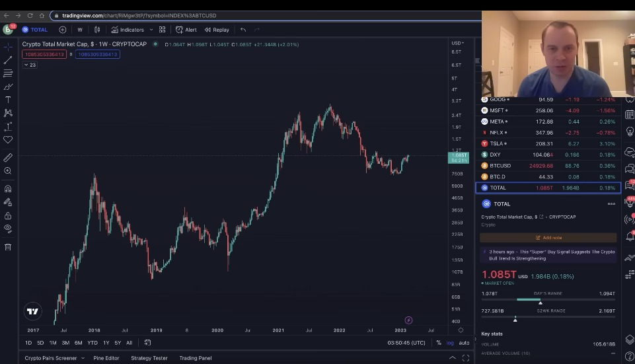The image size is (635, 364).
Task: Open the heart icons tool
Action: [8, 139]
